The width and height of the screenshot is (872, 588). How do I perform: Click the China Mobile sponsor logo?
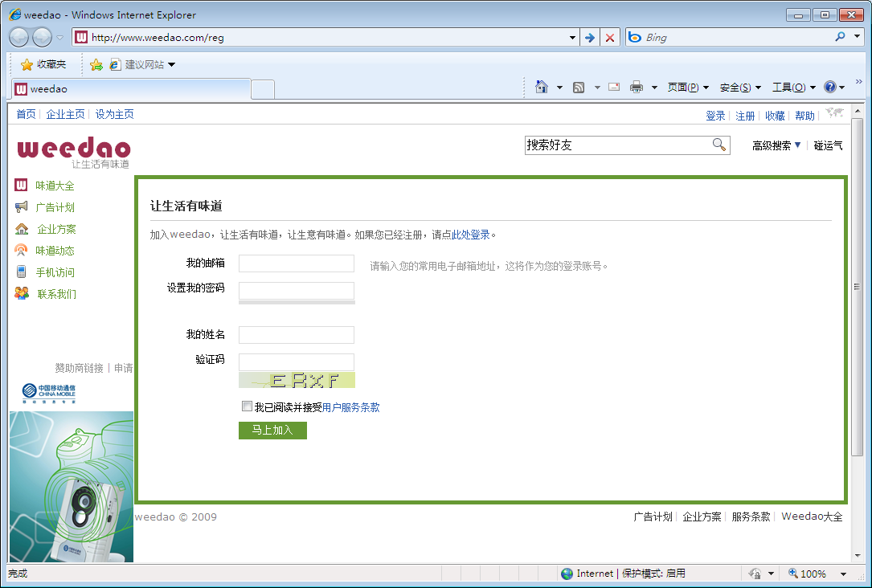[x=49, y=393]
